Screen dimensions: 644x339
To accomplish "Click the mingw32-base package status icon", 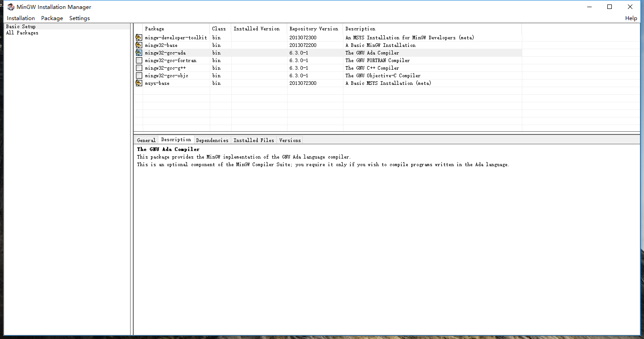I will tap(139, 45).
